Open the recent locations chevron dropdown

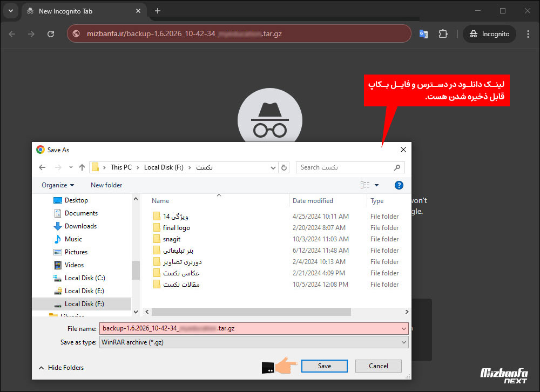[x=71, y=167]
